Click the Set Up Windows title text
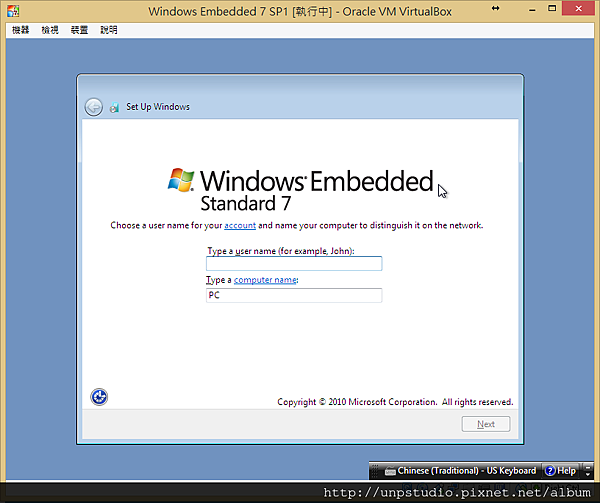 pyautogui.click(x=158, y=107)
